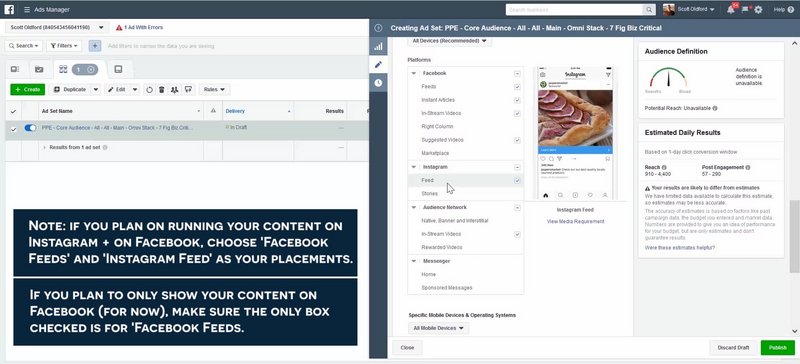Select the pencil edit side panel icon
Screen dimensions: 800x364
pyautogui.click(x=378, y=64)
